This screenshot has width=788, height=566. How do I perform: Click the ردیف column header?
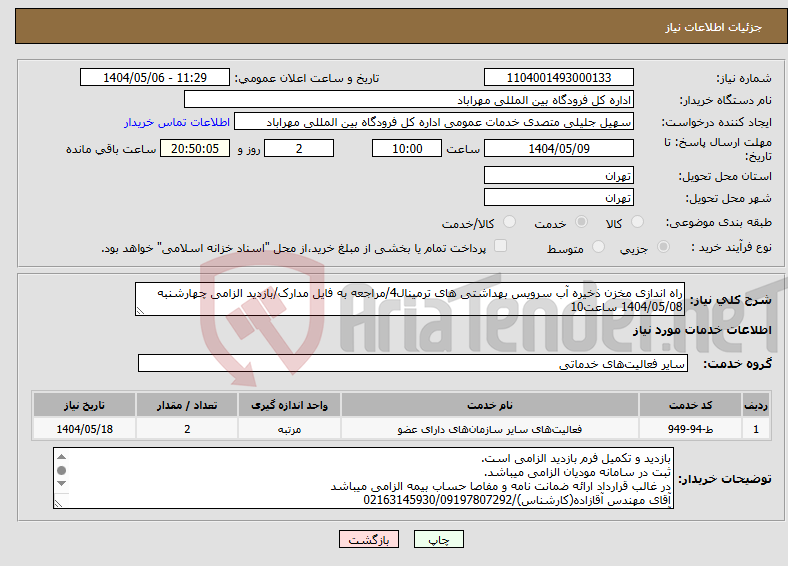[756, 405]
